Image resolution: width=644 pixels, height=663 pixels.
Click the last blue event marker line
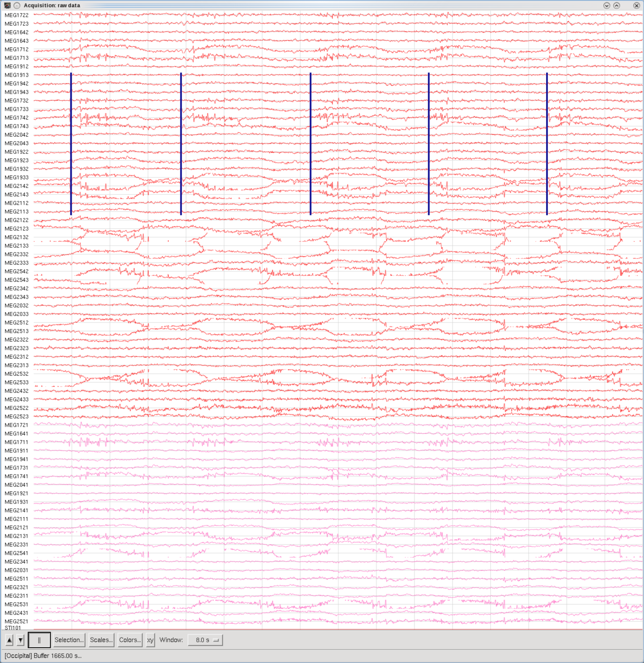point(547,142)
